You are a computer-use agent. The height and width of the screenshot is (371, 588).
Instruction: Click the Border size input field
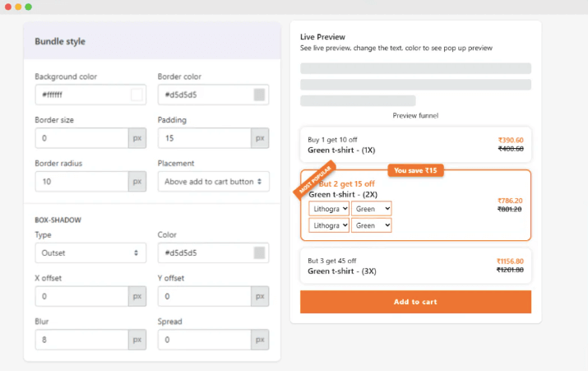81,138
